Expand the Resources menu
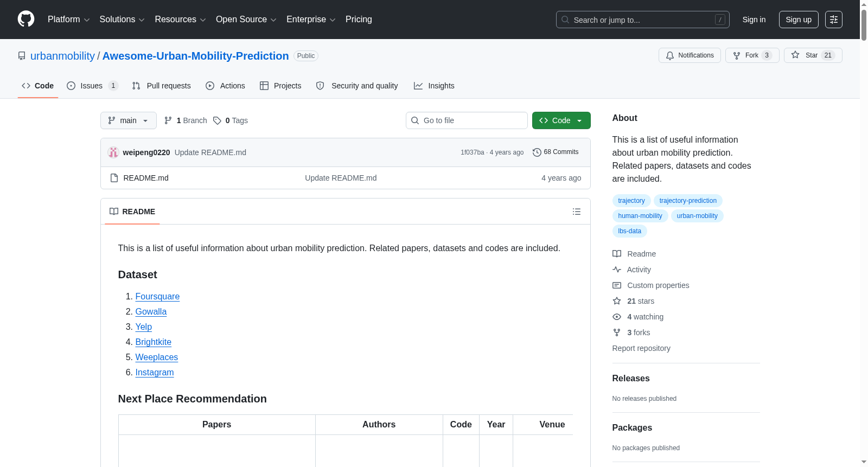Screen dimensions: 868x467 click(180, 20)
